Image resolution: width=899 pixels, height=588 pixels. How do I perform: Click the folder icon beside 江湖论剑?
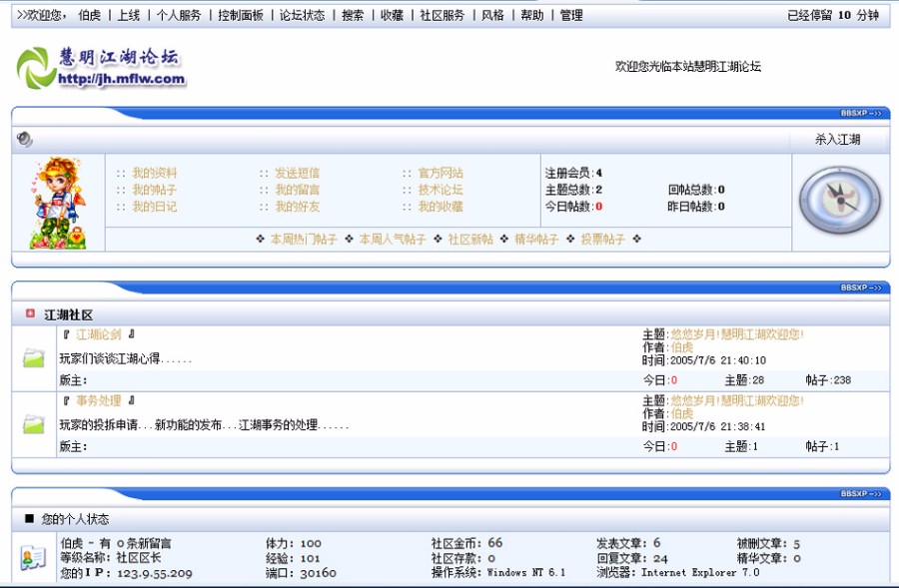point(34,357)
